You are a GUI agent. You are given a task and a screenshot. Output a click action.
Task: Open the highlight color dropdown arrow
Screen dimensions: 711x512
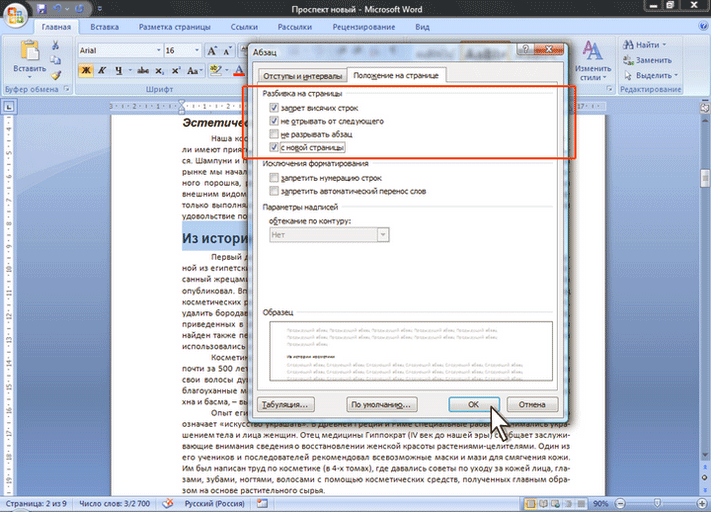tap(226, 70)
